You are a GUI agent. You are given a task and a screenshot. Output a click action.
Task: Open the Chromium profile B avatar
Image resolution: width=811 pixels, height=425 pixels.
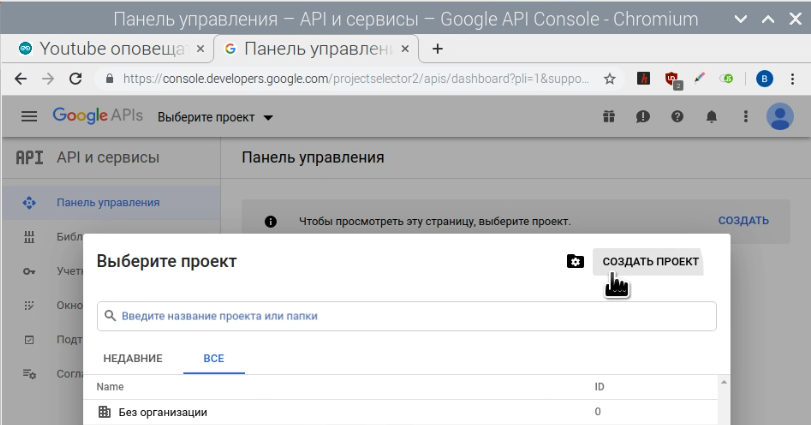(764, 79)
